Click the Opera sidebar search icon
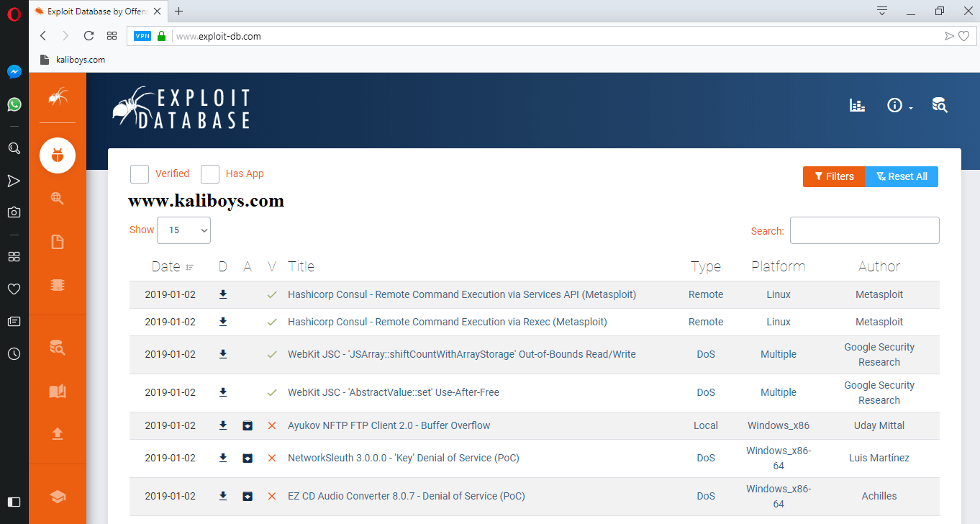The image size is (980, 524). pos(14,148)
